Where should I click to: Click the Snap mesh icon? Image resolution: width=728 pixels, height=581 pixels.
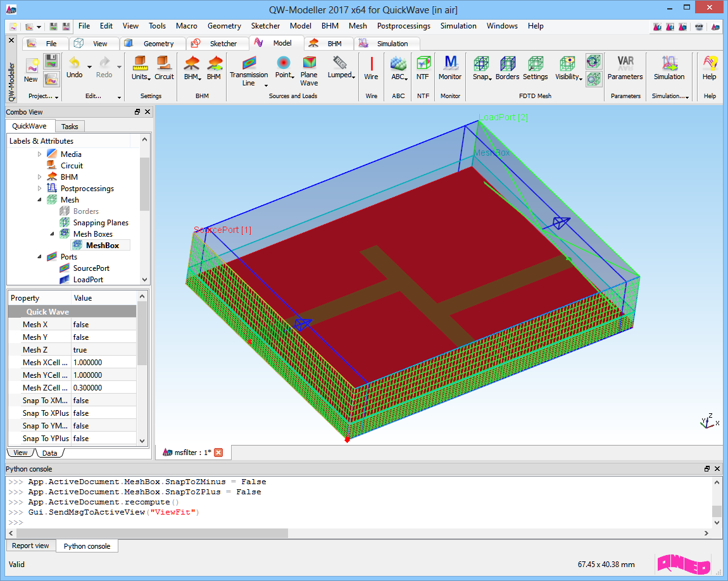(x=481, y=63)
